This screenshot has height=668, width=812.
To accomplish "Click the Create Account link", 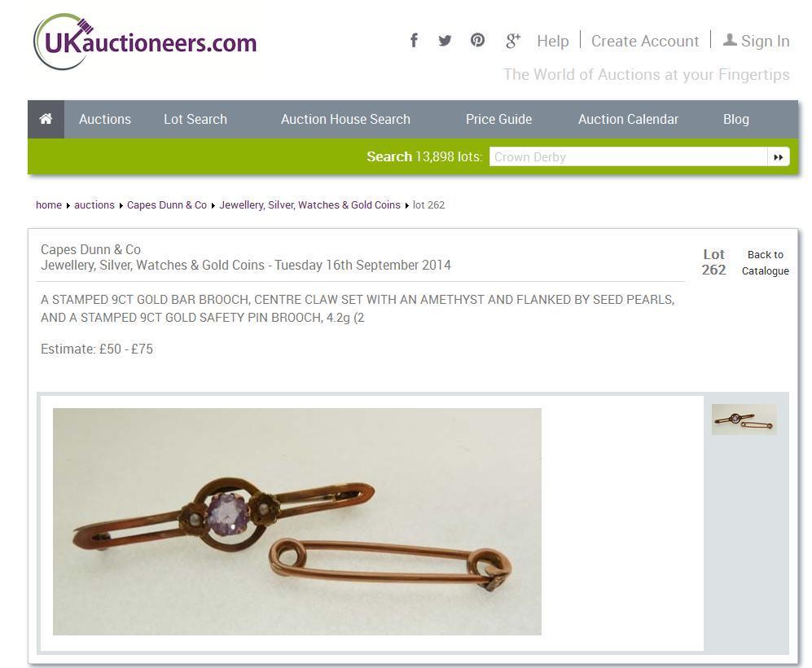I will [645, 41].
